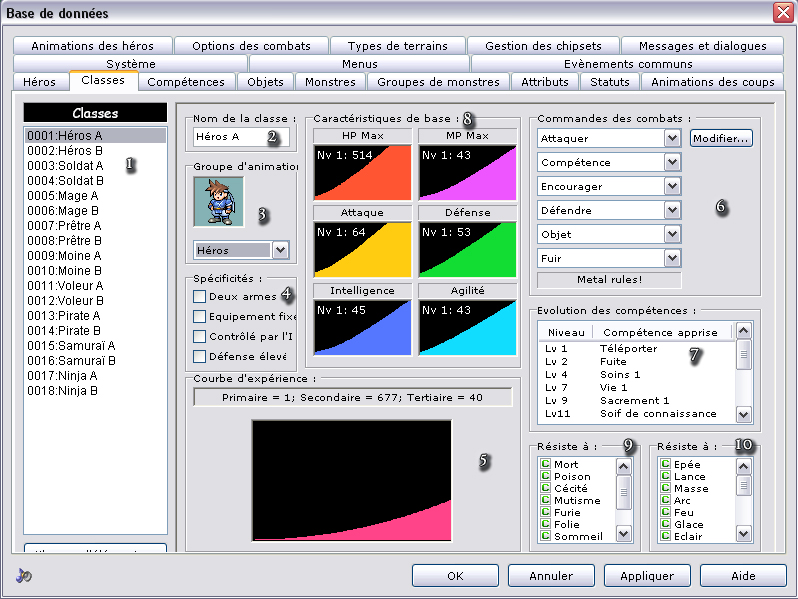Switch to the Compétences tab

pyautogui.click(x=186, y=82)
